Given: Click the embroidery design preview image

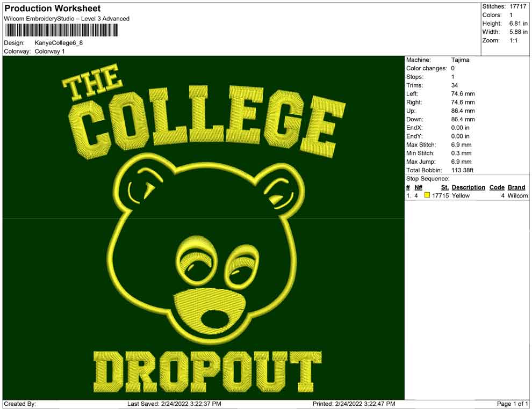Looking at the screenshot, I should (x=204, y=228).
